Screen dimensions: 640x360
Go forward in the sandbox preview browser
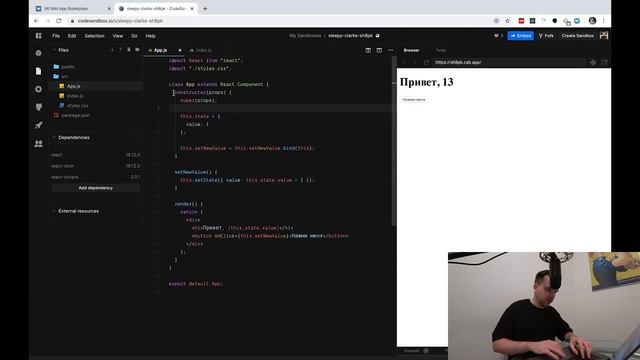(x=415, y=62)
